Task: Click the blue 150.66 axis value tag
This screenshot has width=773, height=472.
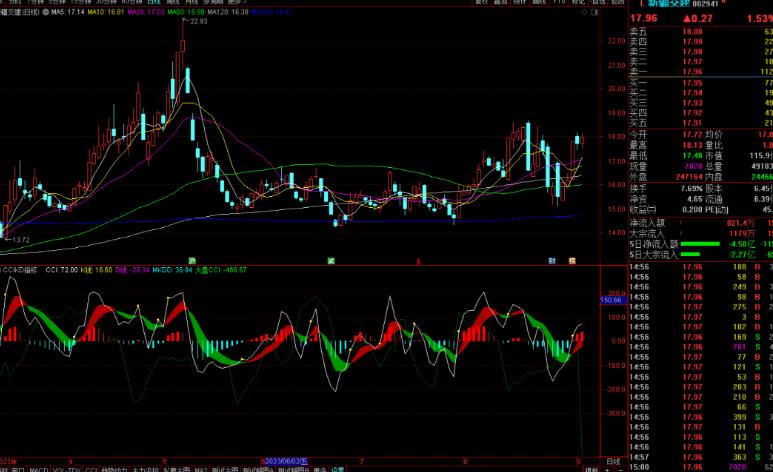Action: click(611, 300)
